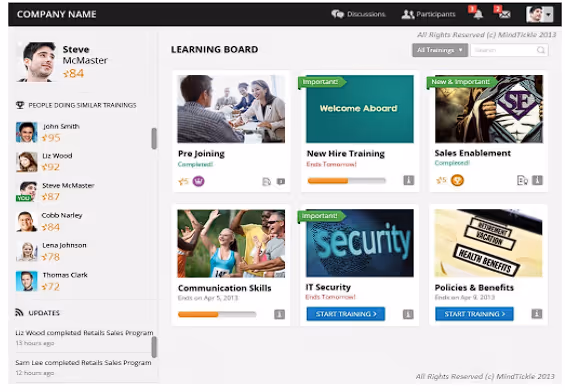Click the magnifier search icon

(541, 50)
